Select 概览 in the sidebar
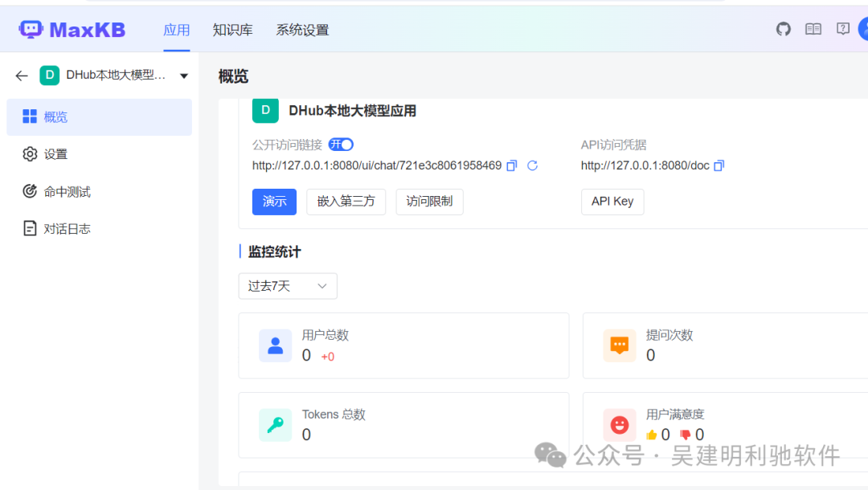Viewport: 868px width, 490px height. (x=99, y=116)
